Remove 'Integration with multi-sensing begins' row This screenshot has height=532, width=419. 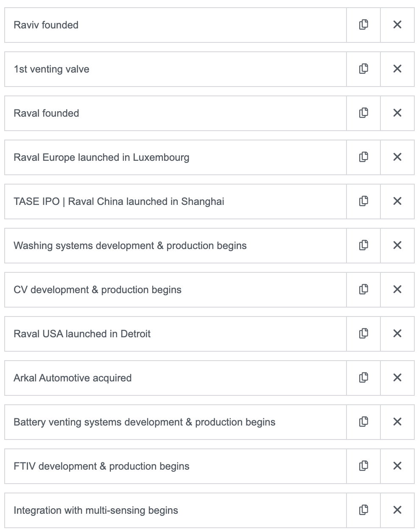coord(397,510)
